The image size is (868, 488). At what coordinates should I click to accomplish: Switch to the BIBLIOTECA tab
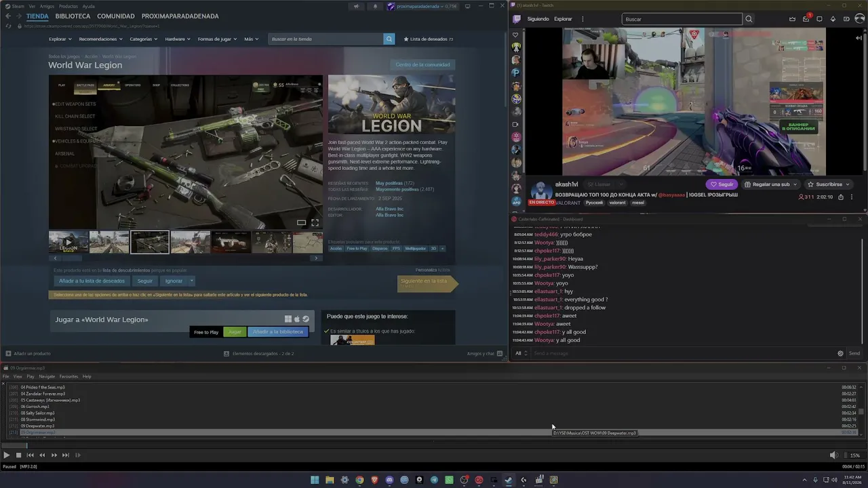[x=73, y=16]
